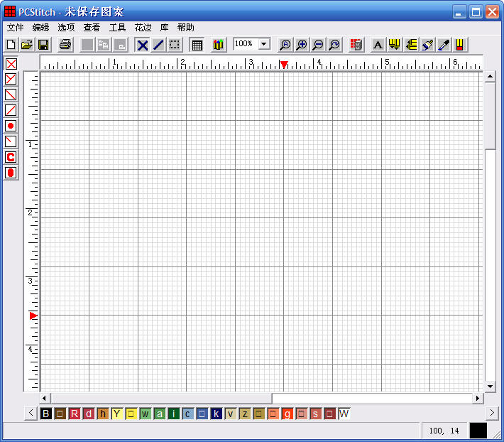This screenshot has width=504, height=442.
Task: Select the red C stitch tool
Action: coord(11,157)
